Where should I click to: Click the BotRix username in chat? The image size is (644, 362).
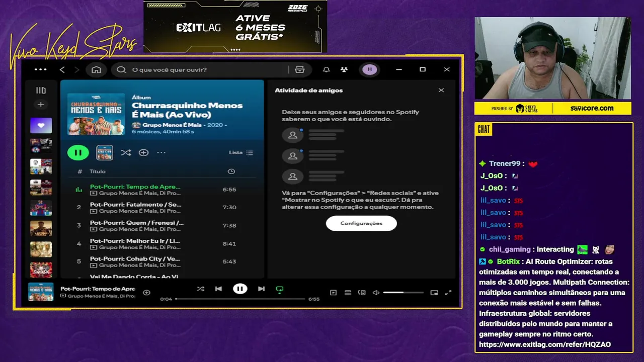pos(508,261)
